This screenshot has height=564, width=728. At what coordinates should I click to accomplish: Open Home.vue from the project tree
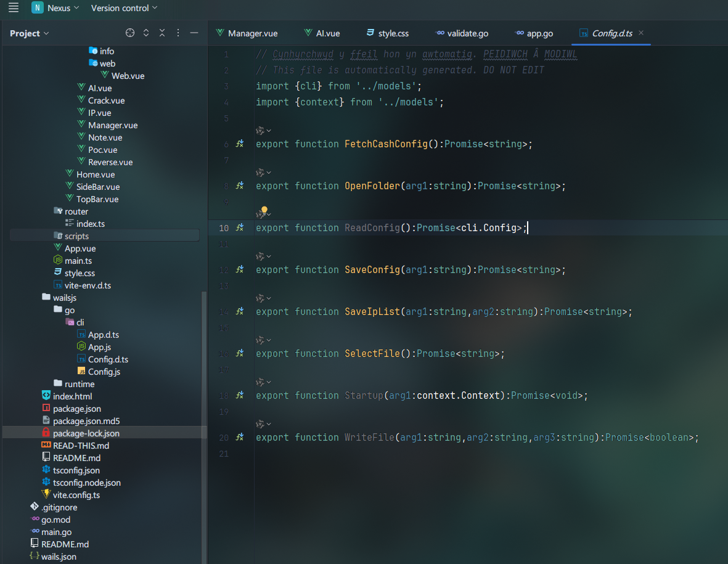pyautogui.click(x=90, y=174)
